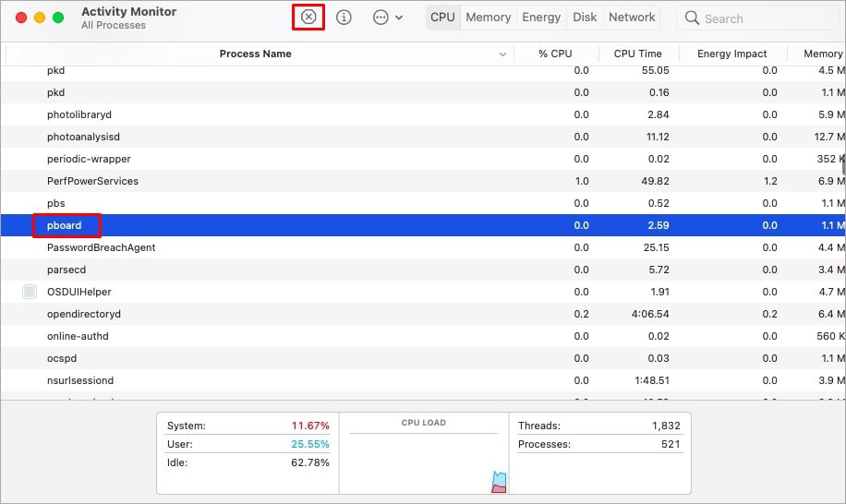
Task: Click the OSDUIHelper app icon
Action: click(x=30, y=292)
